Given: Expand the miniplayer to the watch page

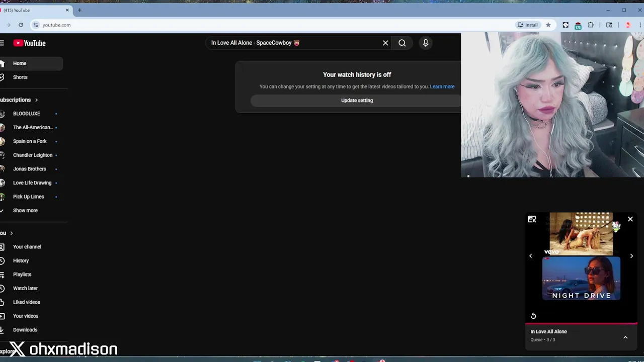Looking at the screenshot, I should (532, 219).
